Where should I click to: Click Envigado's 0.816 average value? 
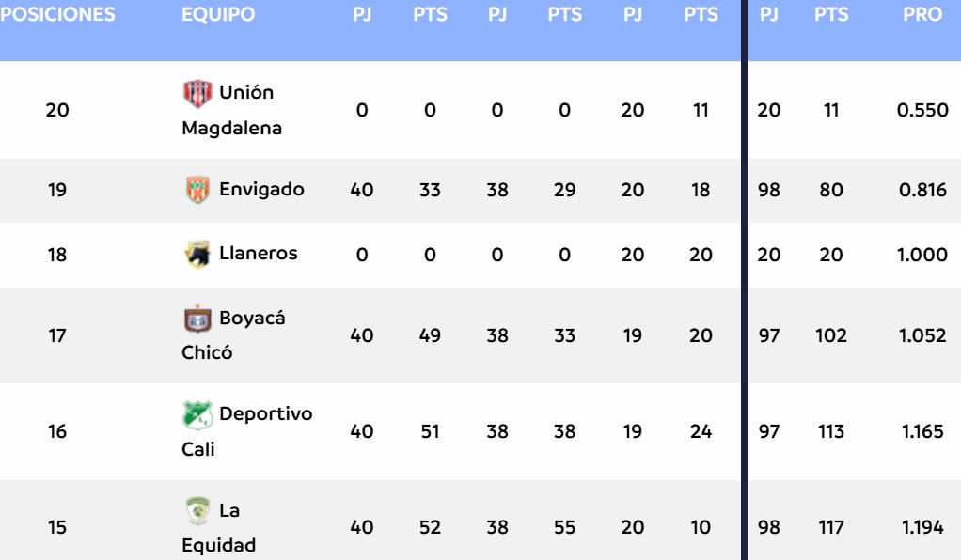tap(922, 190)
